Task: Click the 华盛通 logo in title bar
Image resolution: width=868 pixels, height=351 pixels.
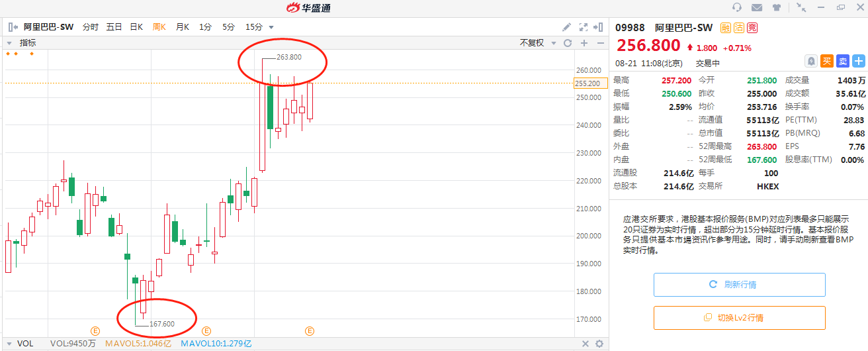Action: pyautogui.click(x=308, y=8)
